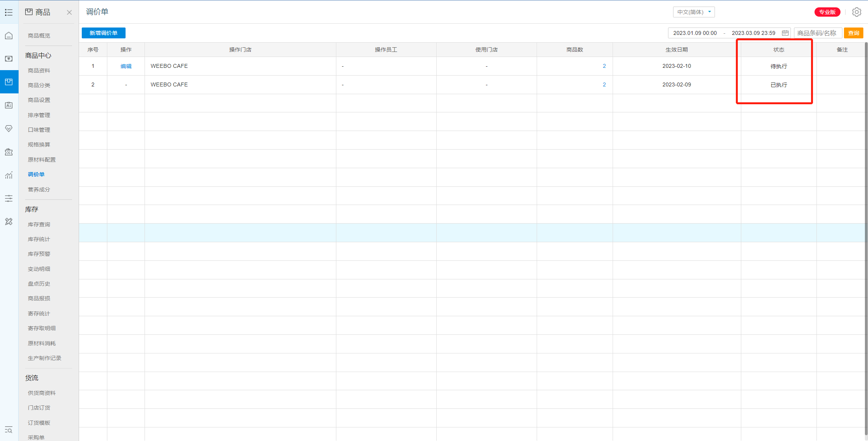868x441 pixels.
Task: Click the settings gear icon top right
Action: [x=856, y=12]
